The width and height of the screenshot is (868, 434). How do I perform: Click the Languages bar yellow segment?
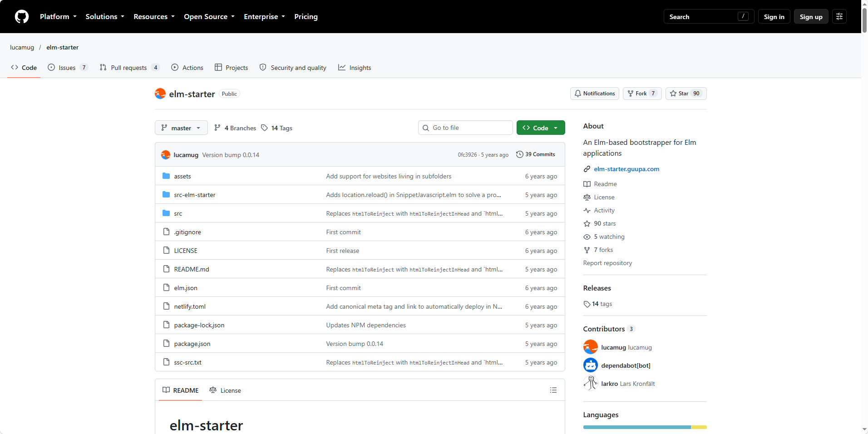pyautogui.click(x=699, y=427)
